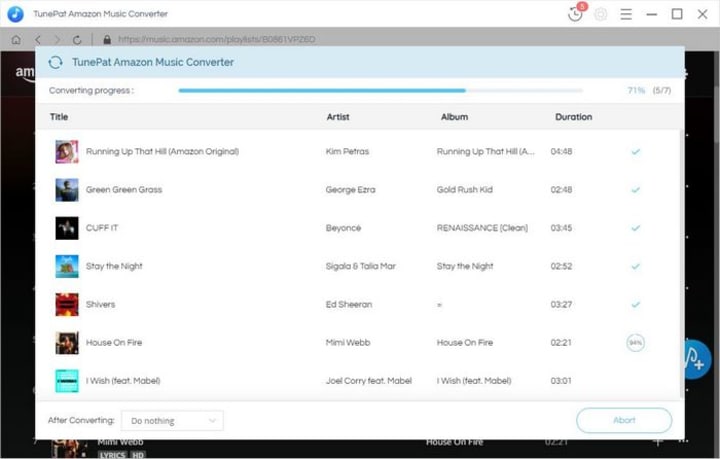The width and height of the screenshot is (720, 459).
Task: Click the checkmark for Shivers
Action: tap(636, 304)
